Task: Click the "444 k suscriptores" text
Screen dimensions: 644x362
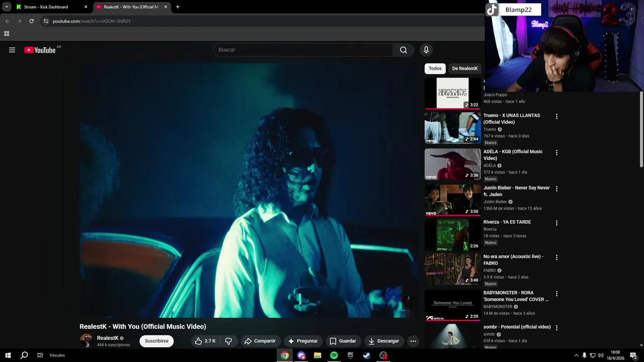Action: pyautogui.click(x=114, y=345)
